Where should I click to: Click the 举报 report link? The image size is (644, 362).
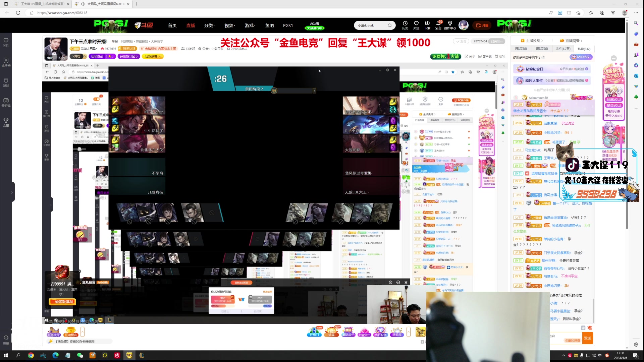(x=115, y=42)
